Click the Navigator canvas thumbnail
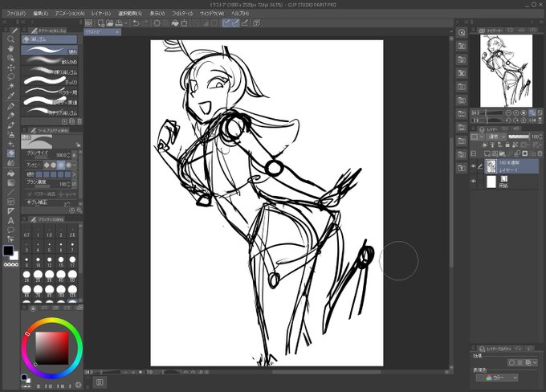This screenshot has height=392, width=546. click(506, 71)
